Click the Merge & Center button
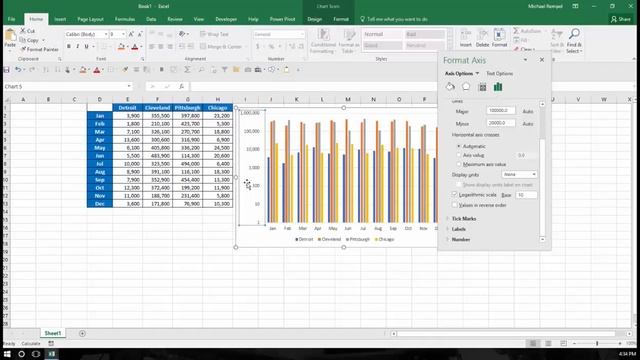This screenshot has width=640, height=360. click(222, 47)
